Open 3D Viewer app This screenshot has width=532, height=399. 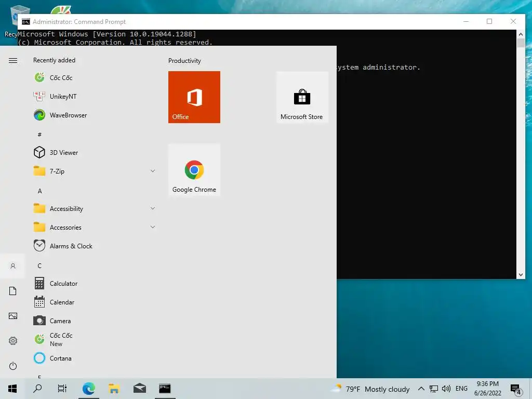95,152
